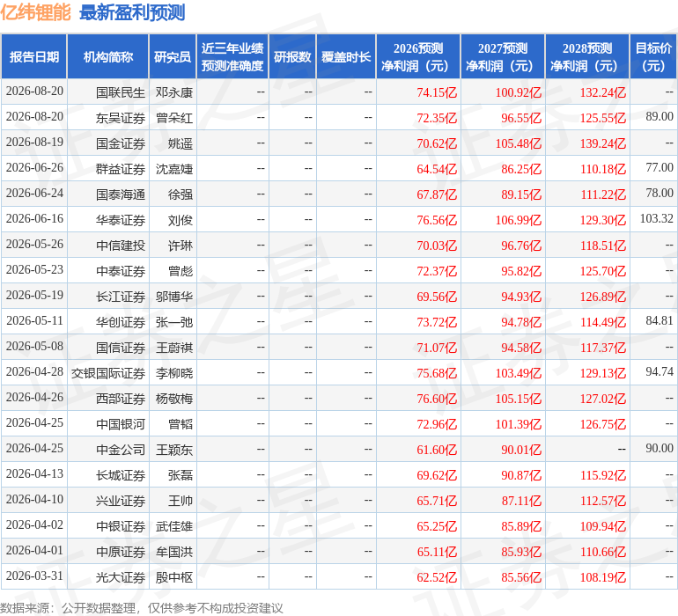This screenshot has height=616, width=678.
Task: Click the 光大证券 institution cell
Action: (121, 577)
